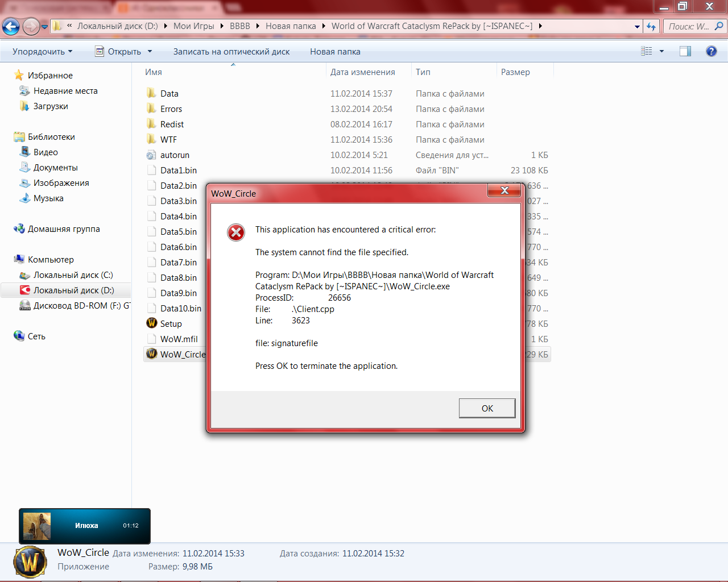
Task: Select the WoW_Circle application icon in list
Action: pyautogui.click(x=151, y=354)
